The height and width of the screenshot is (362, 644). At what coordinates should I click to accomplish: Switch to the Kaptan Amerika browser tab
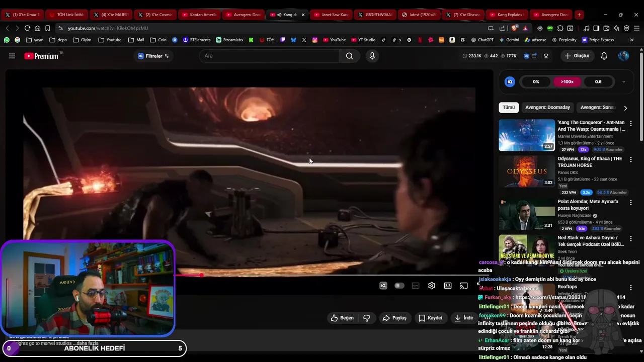click(200, 15)
